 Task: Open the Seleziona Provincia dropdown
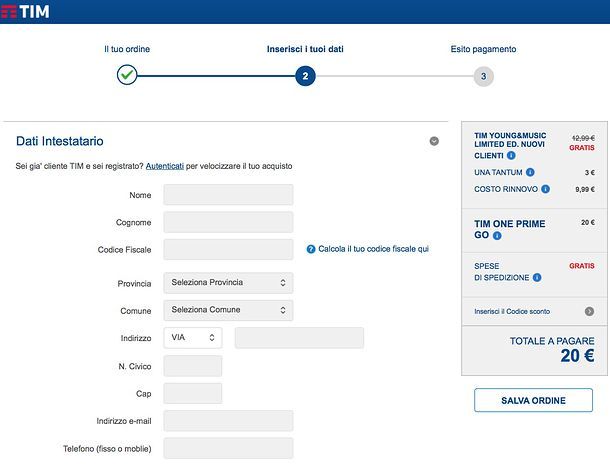coord(228,283)
